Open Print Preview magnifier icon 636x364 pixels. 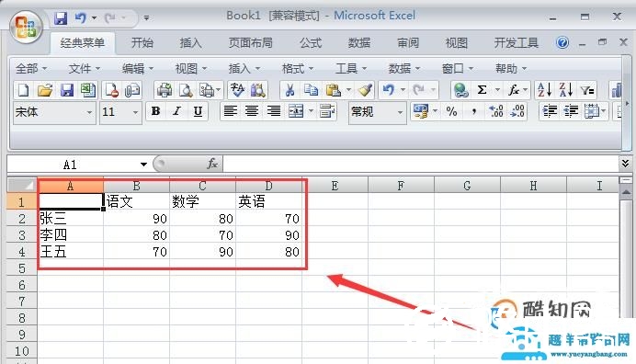point(186,90)
